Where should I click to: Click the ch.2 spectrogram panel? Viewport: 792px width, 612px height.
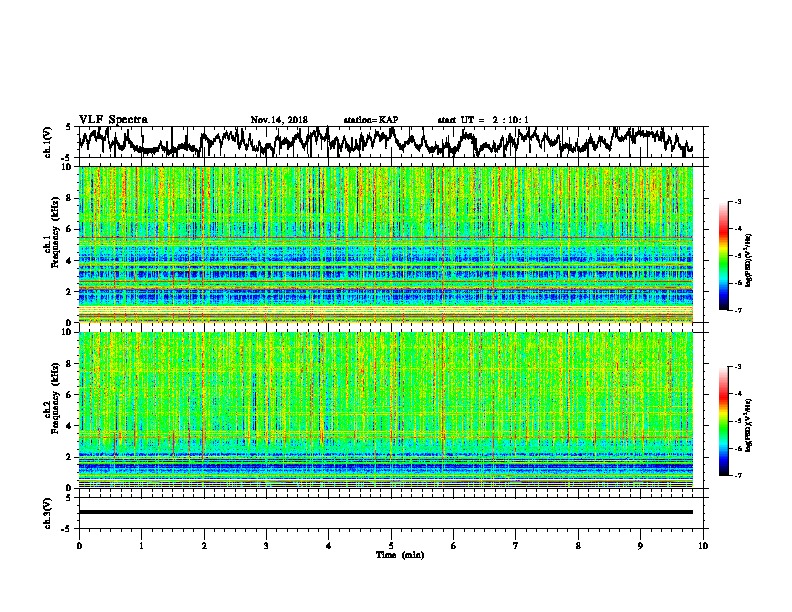click(385, 410)
